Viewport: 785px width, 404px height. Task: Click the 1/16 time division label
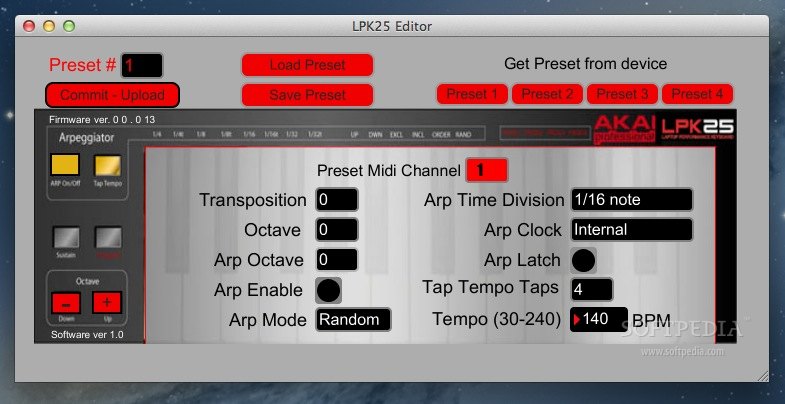[249, 135]
